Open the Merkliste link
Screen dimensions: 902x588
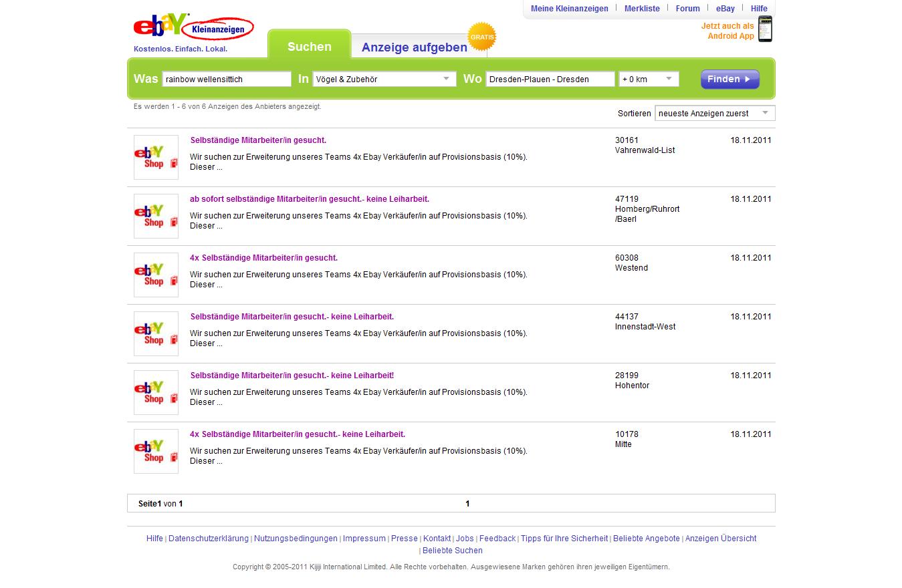[x=642, y=9]
